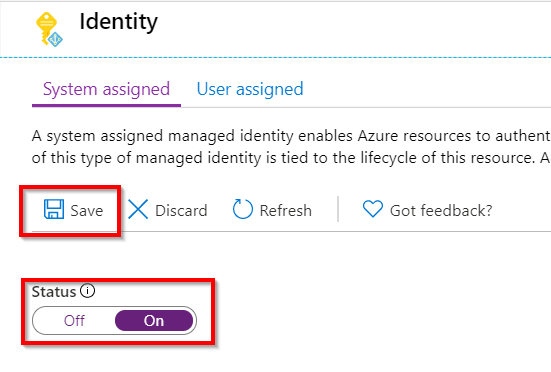The height and width of the screenshot is (372, 551).
Task: Click the Status field label
Action: [x=54, y=292]
